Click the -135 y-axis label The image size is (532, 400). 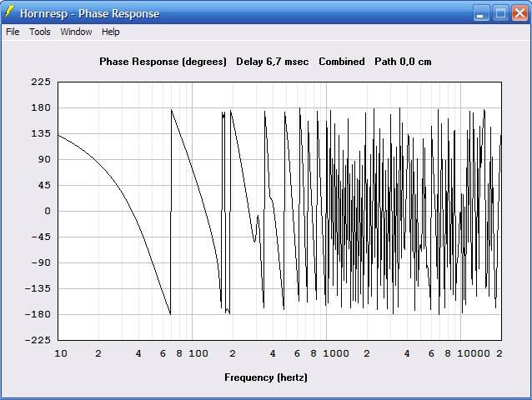(x=38, y=288)
